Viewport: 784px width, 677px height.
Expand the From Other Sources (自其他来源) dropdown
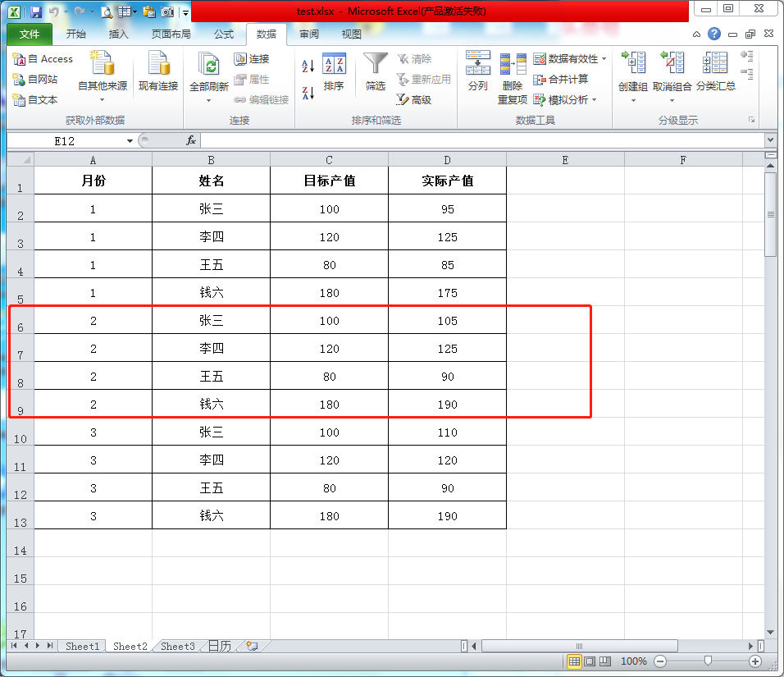coord(102,100)
